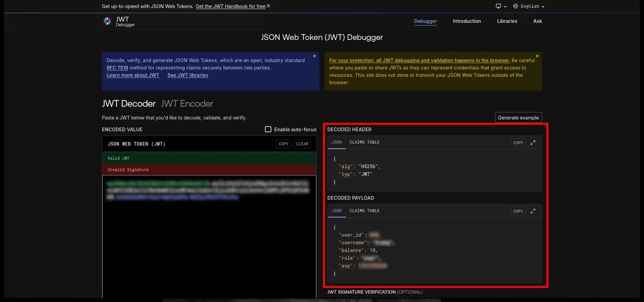
Task: Dismiss the blue JWT info banner
Action: coord(314,56)
